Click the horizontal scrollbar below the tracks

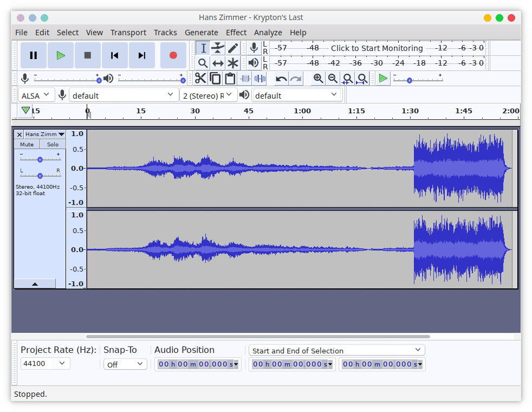258,337
